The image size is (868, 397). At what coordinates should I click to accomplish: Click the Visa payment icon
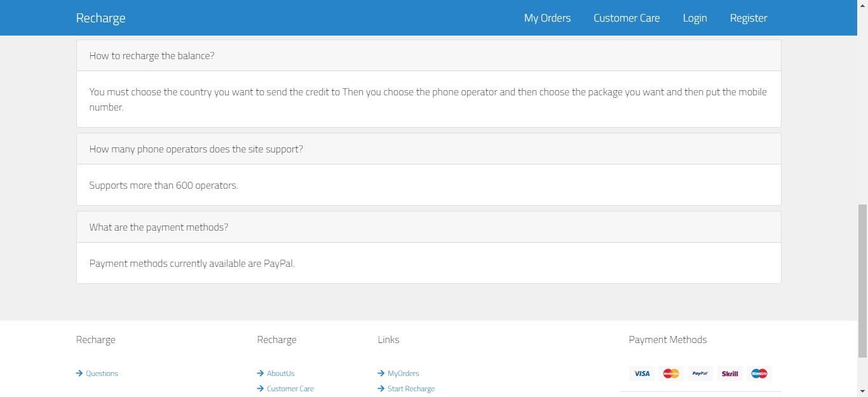point(642,373)
